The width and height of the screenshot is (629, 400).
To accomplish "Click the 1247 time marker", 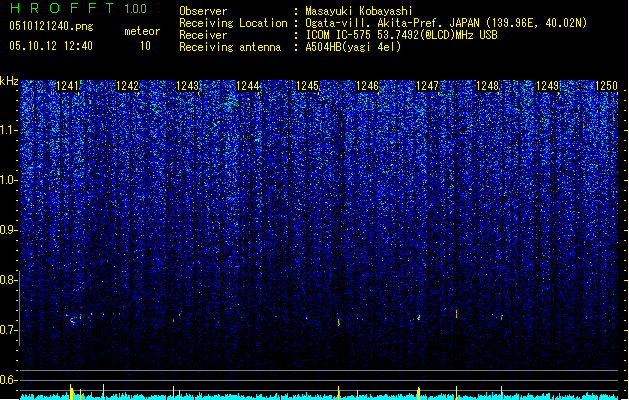I will click(x=428, y=86).
